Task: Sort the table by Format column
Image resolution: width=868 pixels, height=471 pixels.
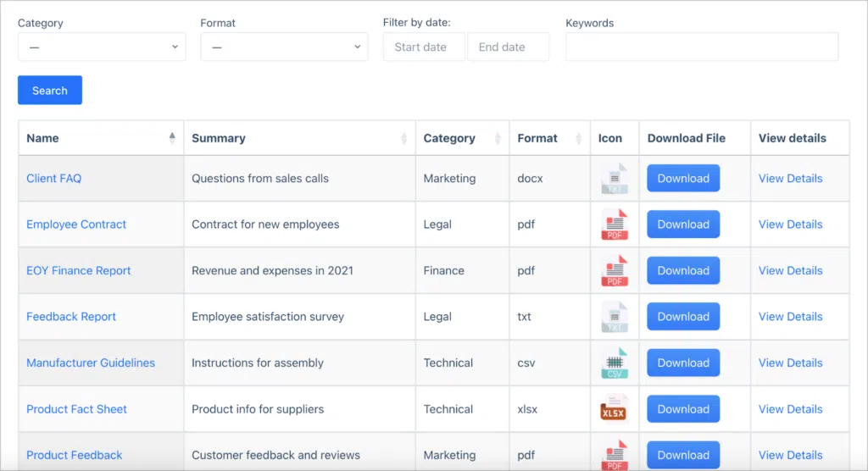Action: [x=579, y=138]
